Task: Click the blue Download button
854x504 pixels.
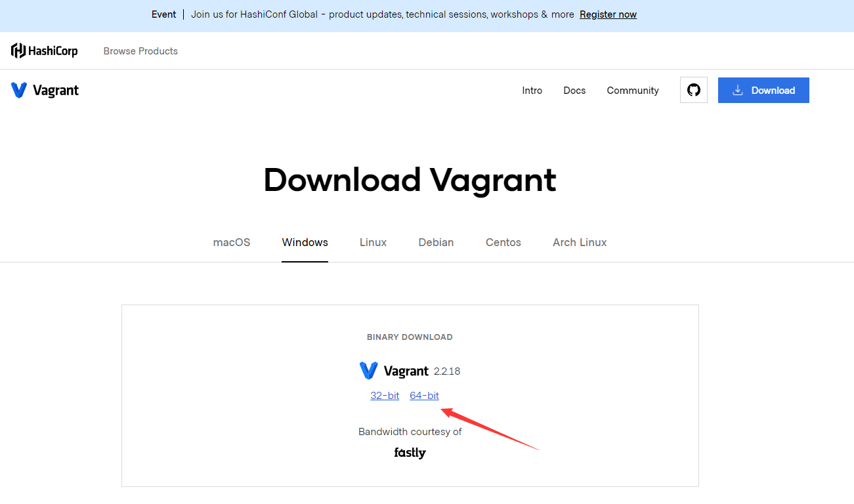Action: [763, 91]
